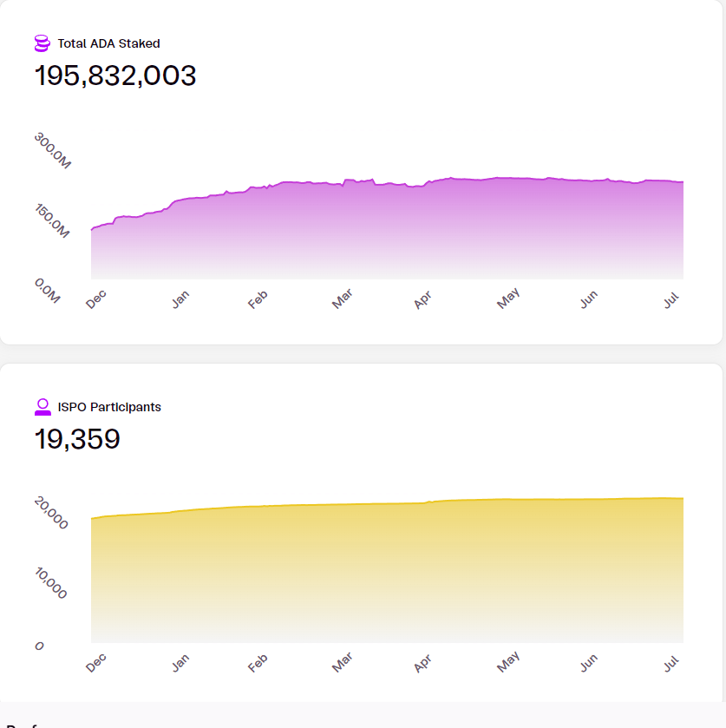
Task: Click May label on ADA staked chart
Action: pos(507,299)
